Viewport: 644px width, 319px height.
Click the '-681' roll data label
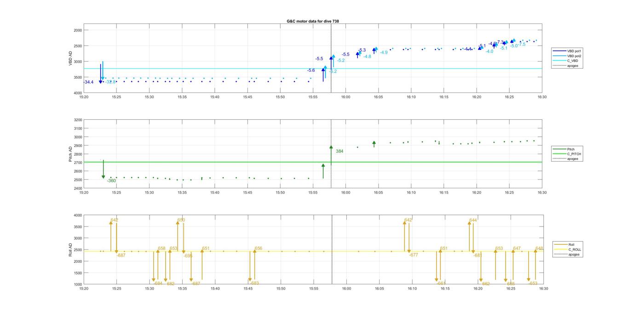tap(478, 255)
